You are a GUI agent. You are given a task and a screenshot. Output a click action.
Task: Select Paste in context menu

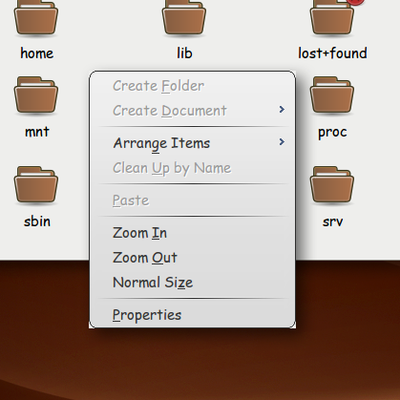pos(192,200)
